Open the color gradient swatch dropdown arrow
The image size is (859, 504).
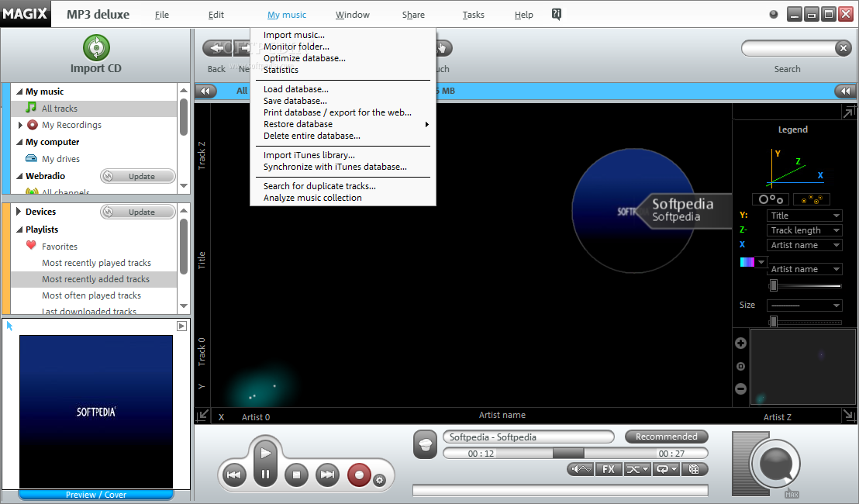(761, 262)
